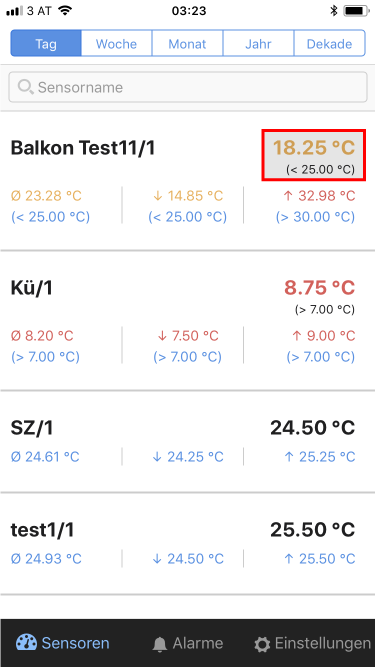375x667 pixels.
Task: Tap the highlighted 18.25 °C current value
Action: point(314,155)
